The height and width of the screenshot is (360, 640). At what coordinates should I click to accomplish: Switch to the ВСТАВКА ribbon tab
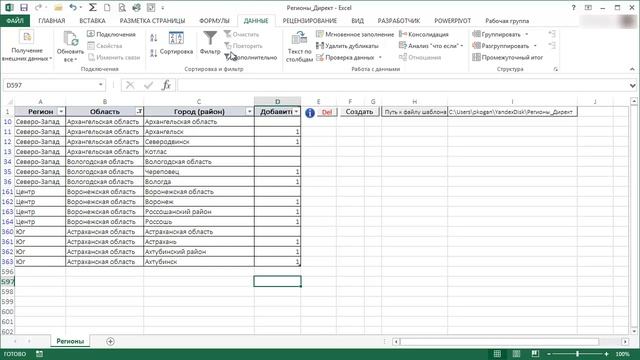(92, 20)
